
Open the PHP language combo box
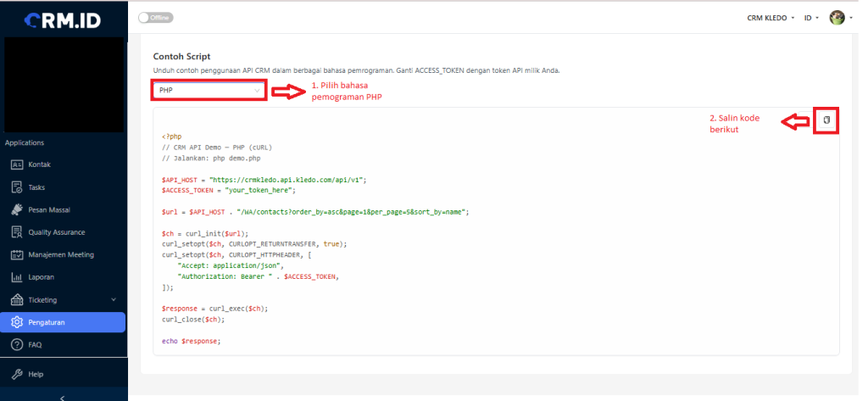[x=209, y=90]
